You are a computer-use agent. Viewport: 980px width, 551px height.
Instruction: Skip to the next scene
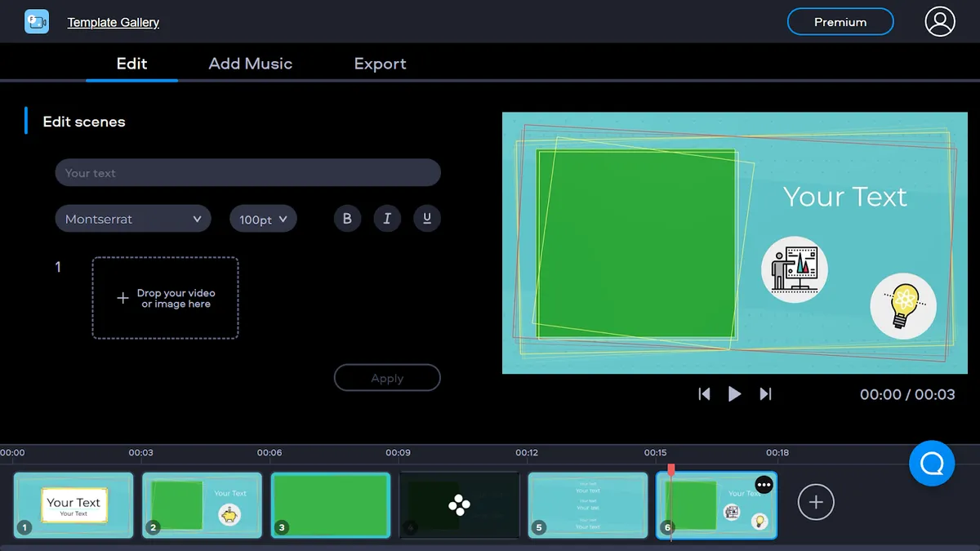pos(765,394)
